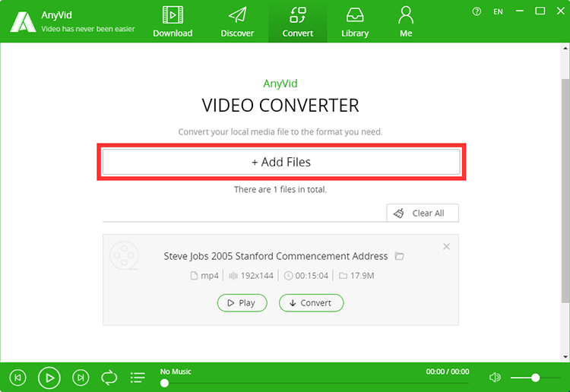Remove the Steve Jobs video with X
Viewport: 570px width, 392px height.
click(x=446, y=247)
